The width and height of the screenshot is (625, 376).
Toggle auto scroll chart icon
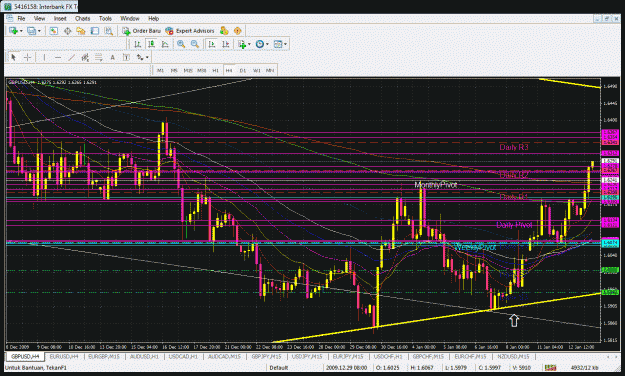pos(212,44)
